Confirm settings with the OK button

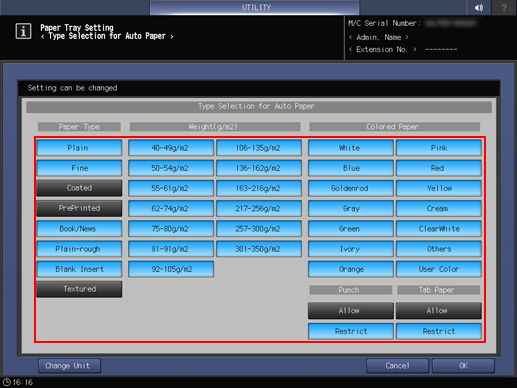pos(463,366)
